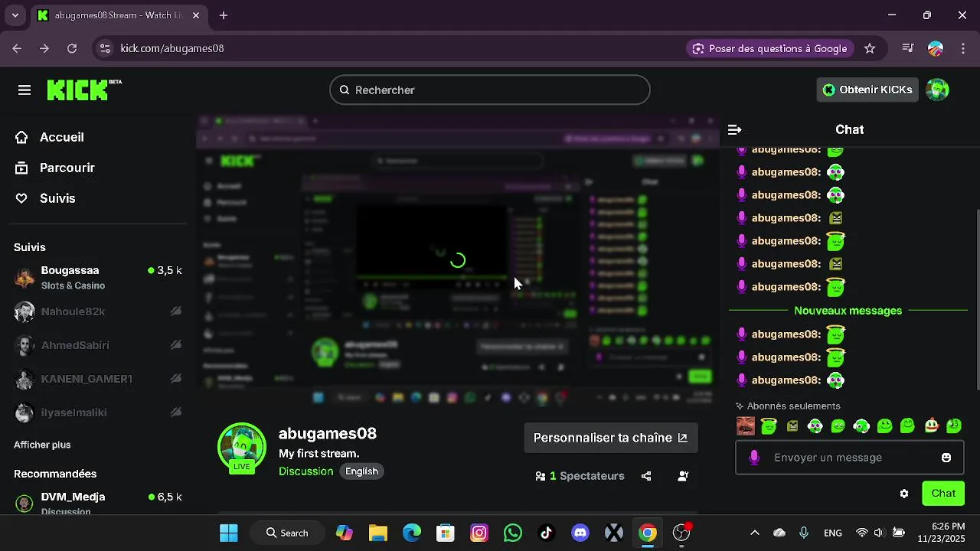Open Instagram from taskbar

click(479, 533)
